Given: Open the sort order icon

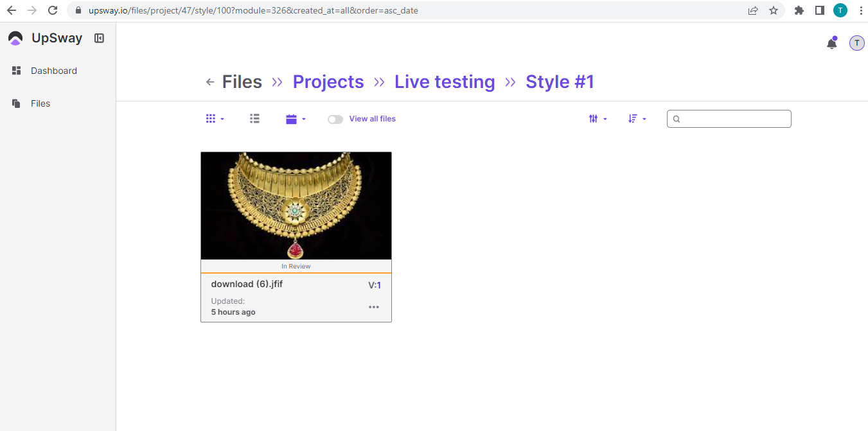Looking at the screenshot, I should click(632, 118).
